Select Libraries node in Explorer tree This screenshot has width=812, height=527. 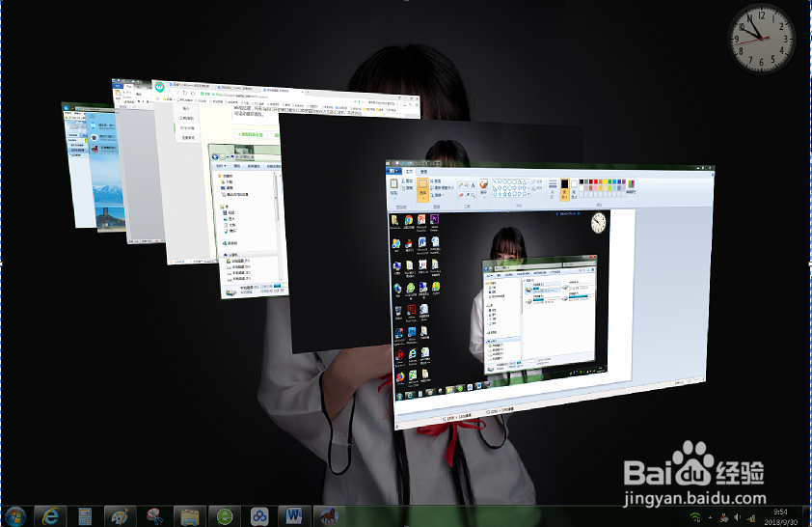pos(225,207)
